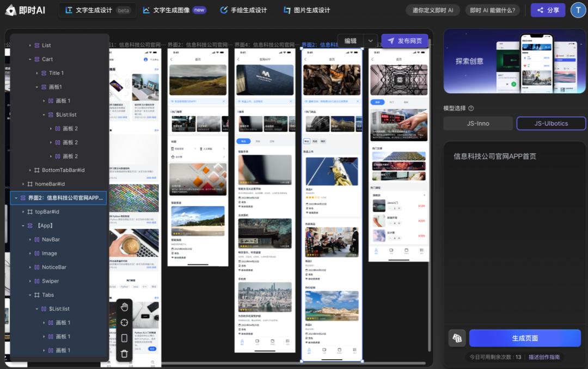Click the crosshair locate tool
This screenshot has height=369, width=588.
click(x=124, y=323)
